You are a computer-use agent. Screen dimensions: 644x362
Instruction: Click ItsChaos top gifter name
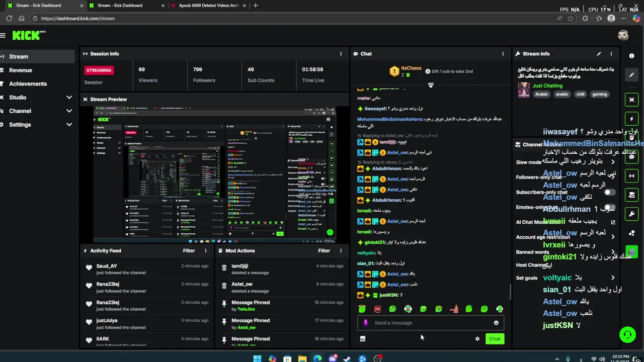tap(412, 68)
